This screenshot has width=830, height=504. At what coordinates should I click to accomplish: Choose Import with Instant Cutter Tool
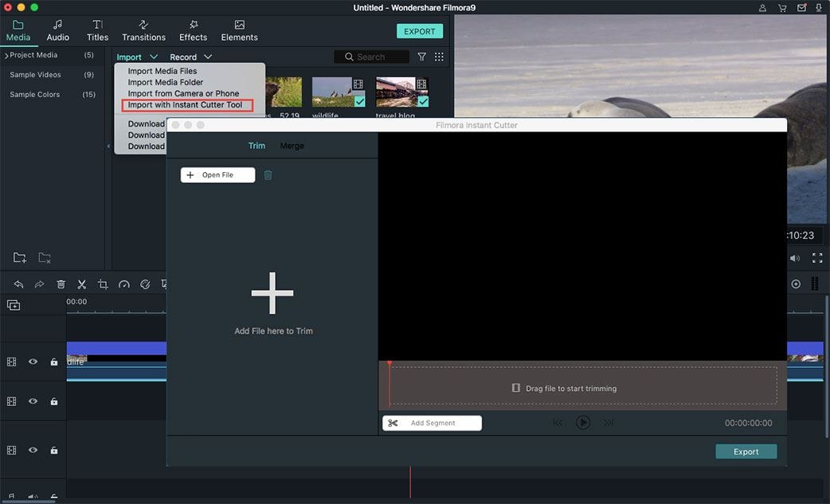[187, 105]
